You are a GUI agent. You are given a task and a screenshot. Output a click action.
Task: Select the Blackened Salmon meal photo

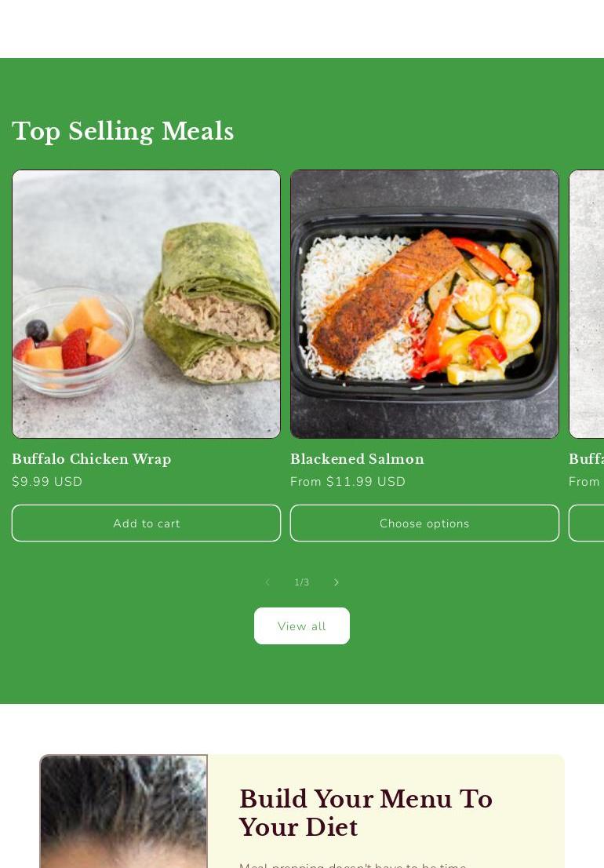pyautogui.click(x=425, y=304)
